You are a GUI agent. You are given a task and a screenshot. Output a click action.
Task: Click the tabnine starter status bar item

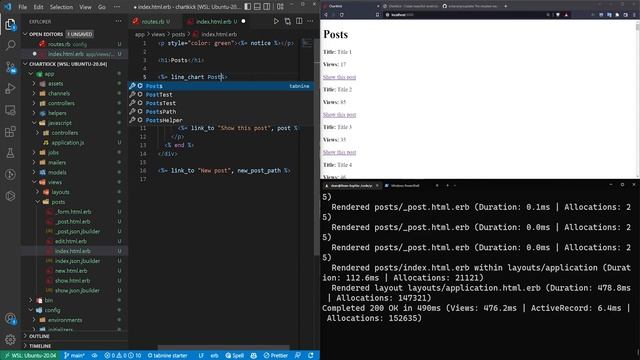point(167,356)
